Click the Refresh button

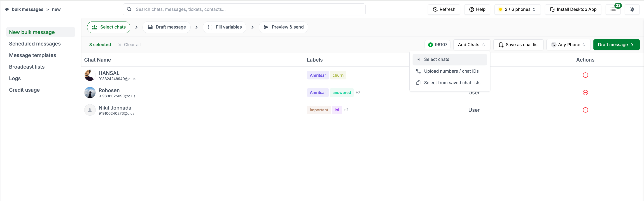coord(444,10)
